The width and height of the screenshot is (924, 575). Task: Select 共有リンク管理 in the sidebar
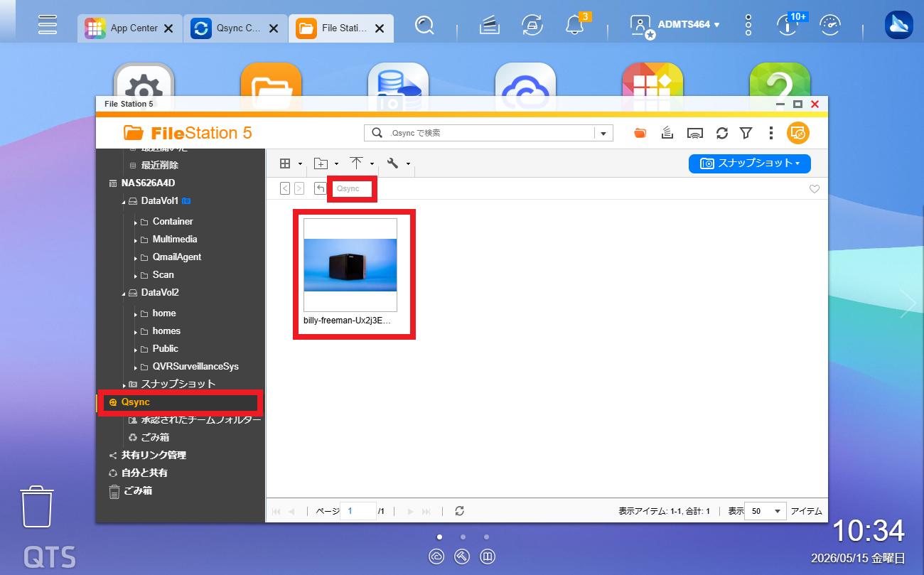[x=154, y=455]
